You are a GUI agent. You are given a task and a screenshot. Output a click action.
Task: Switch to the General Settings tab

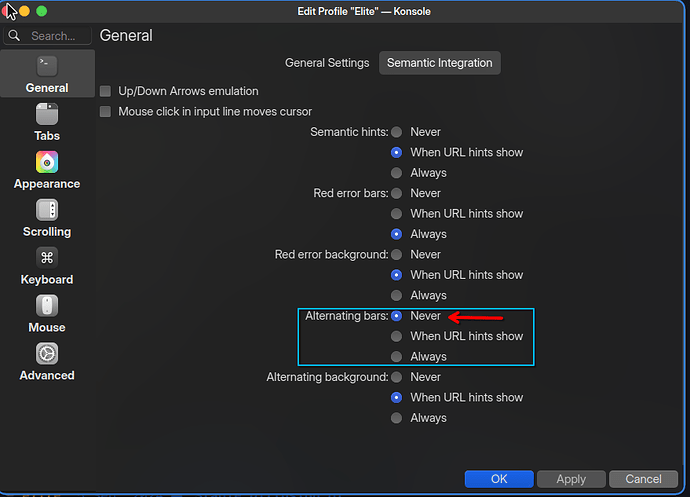(327, 63)
